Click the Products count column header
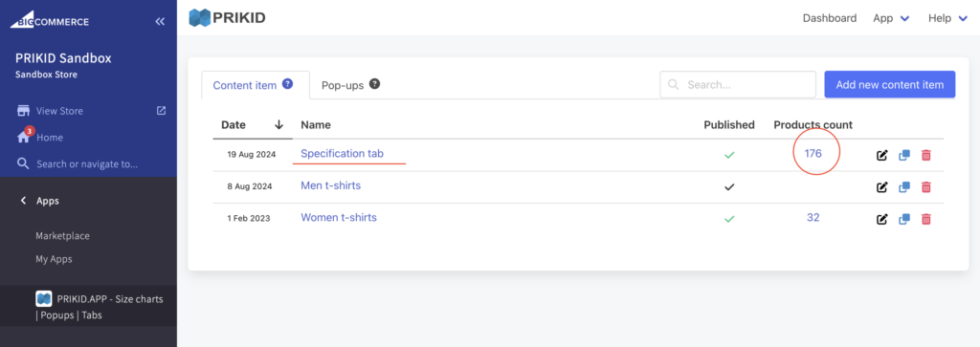The height and width of the screenshot is (347, 980). (813, 125)
